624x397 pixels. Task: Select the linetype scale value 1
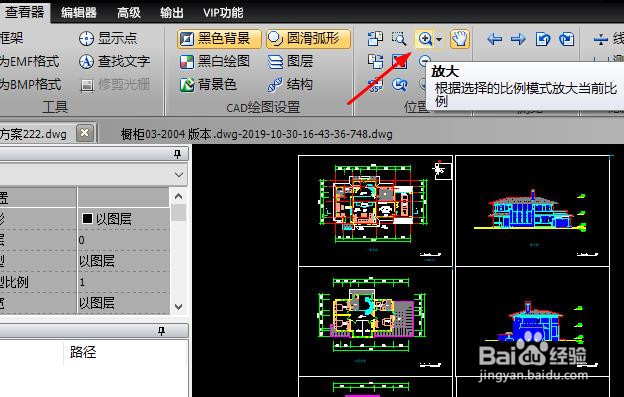[123, 282]
